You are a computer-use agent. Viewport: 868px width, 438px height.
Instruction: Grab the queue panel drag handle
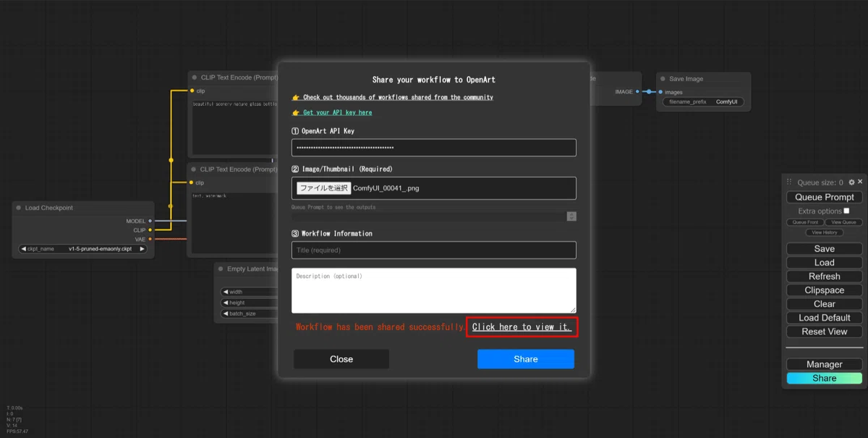pos(790,182)
